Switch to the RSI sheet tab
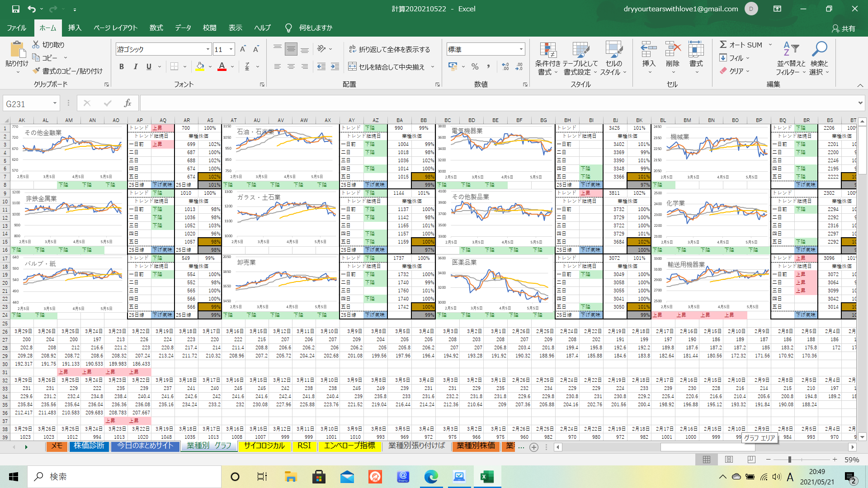Image resolution: width=868 pixels, height=488 pixels. (x=304, y=446)
